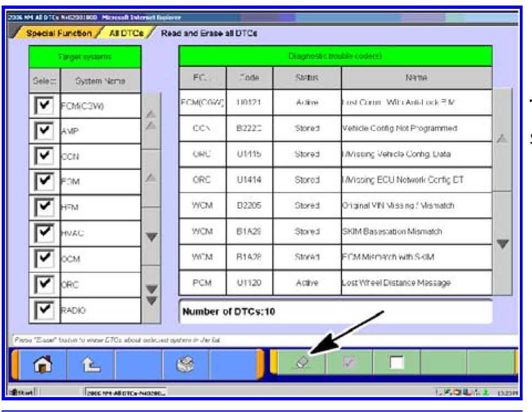Uncheck the HVAC system checkbox

pos(44,233)
